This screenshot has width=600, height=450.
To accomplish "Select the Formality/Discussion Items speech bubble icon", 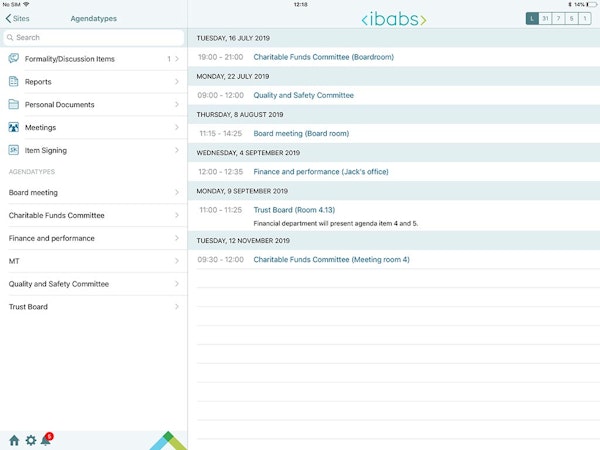I will tap(13, 59).
